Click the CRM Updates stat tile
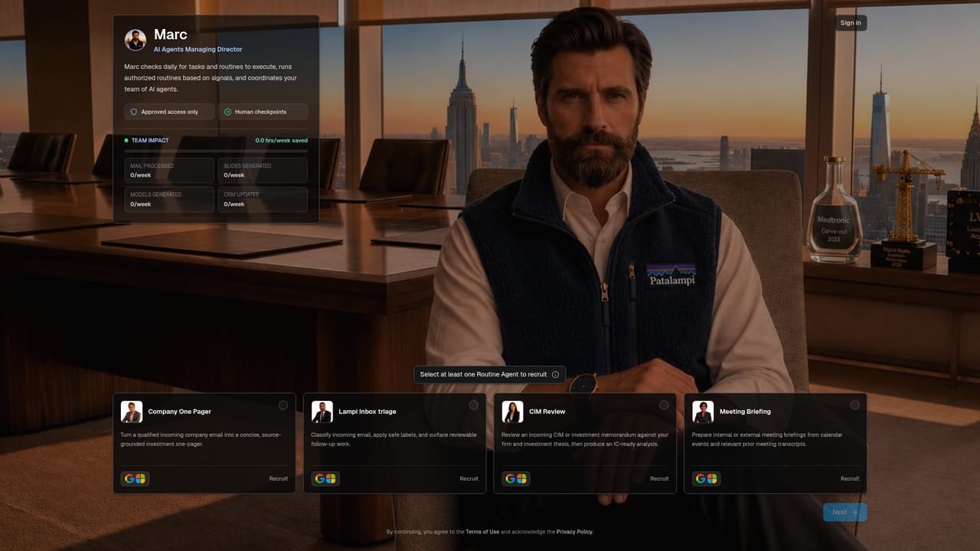The image size is (980, 551). tap(263, 199)
